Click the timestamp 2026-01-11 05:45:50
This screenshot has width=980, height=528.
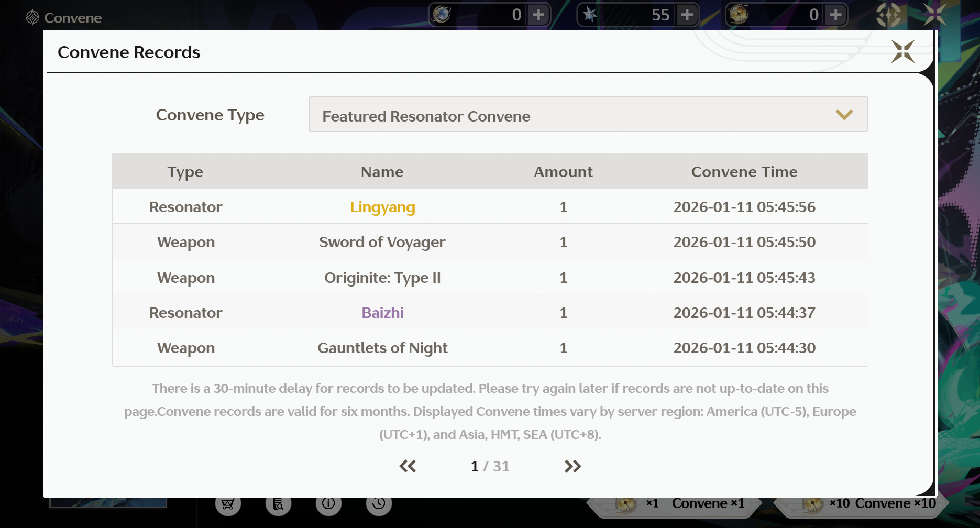click(744, 242)
